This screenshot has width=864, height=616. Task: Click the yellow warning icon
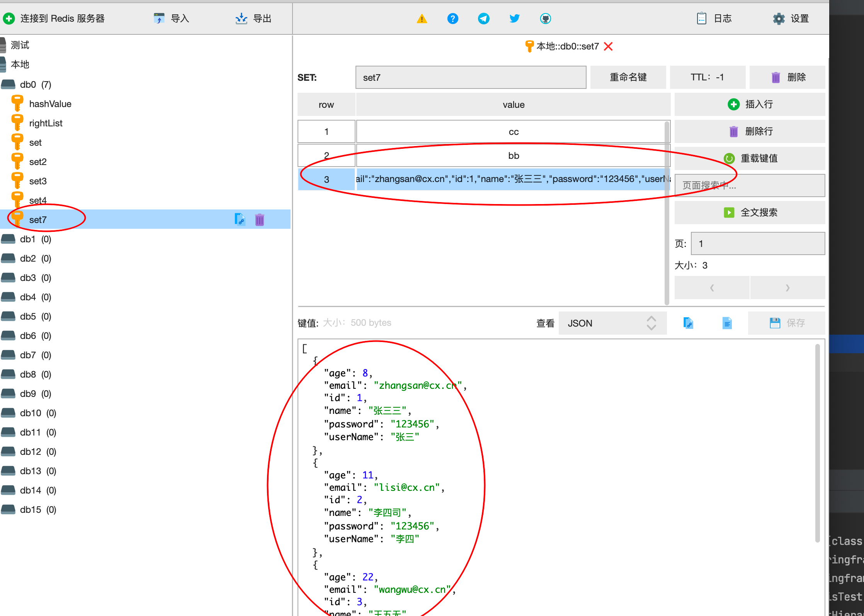[x=422, y=18]
